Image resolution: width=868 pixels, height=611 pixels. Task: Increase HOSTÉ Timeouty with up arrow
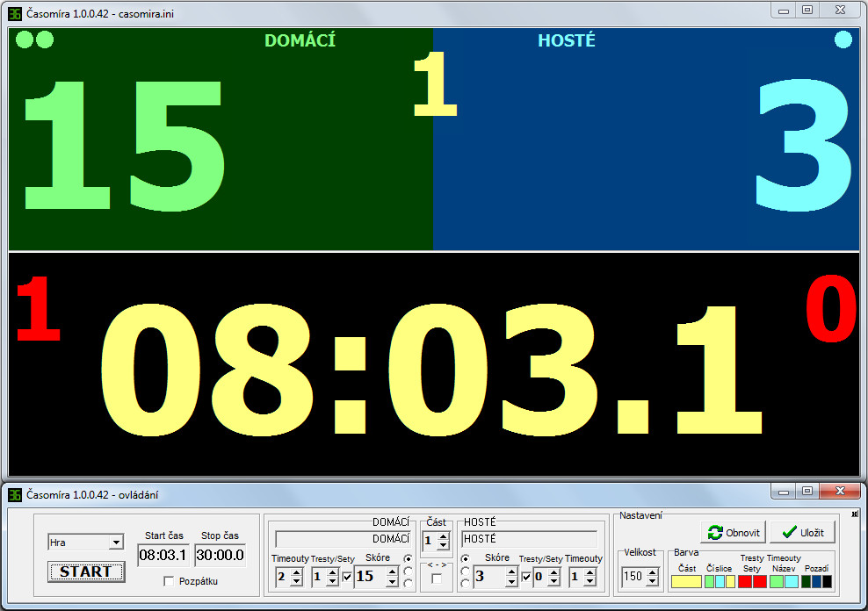[x=590, y=573]
